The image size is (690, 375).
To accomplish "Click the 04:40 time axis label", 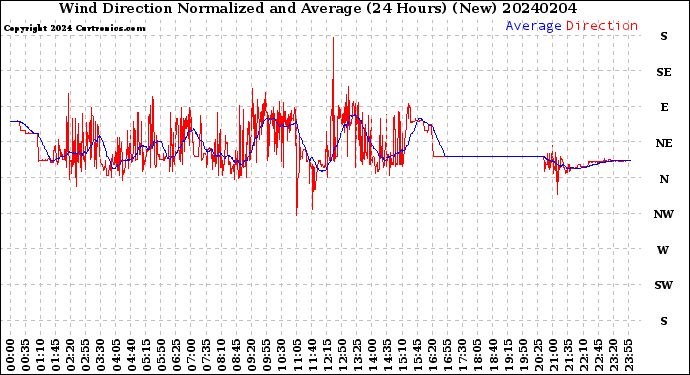I will point(131,355).
